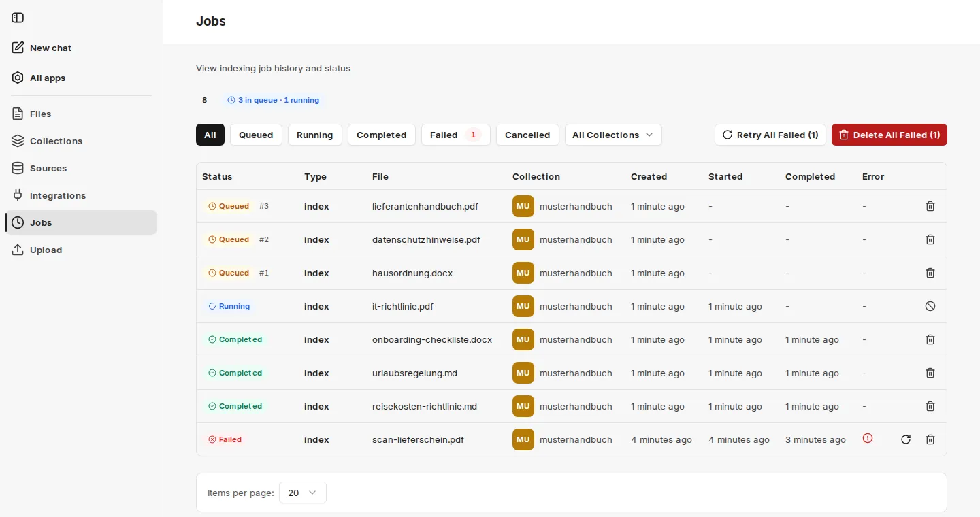This screenshot has width=980, height=517.
Task: Click Delete All Failed button
Action: pos(889,135)
